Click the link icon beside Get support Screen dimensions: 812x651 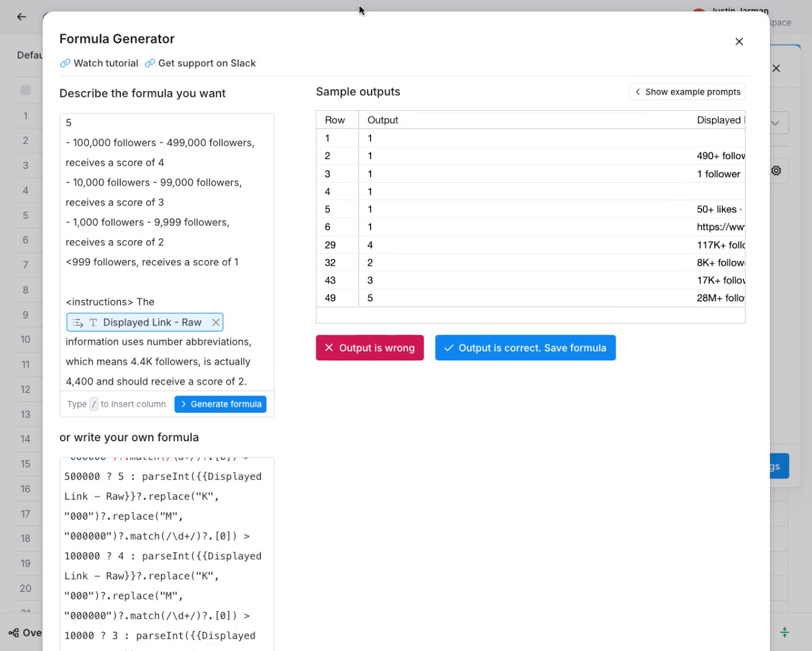click(x=150, y=63)
